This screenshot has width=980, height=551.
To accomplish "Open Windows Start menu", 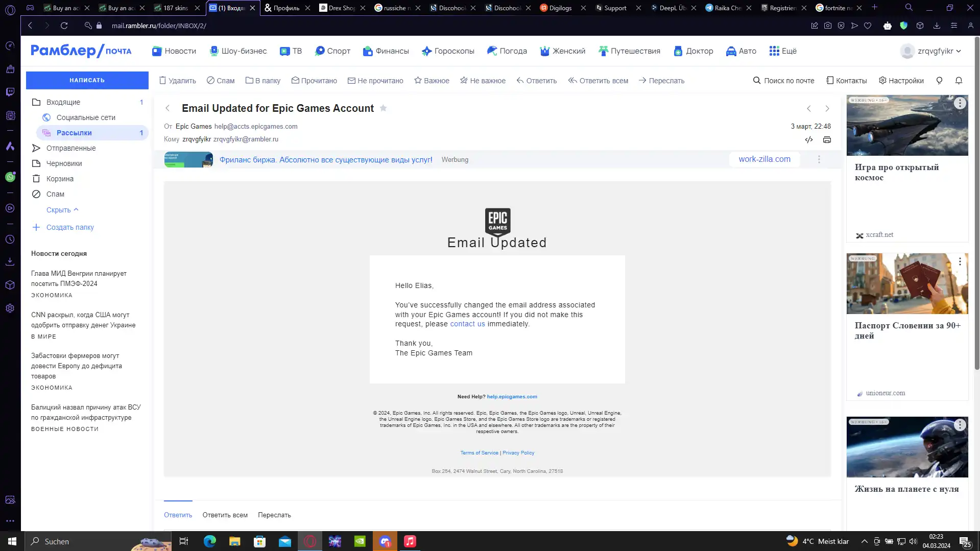I will (x=12, y=541).
